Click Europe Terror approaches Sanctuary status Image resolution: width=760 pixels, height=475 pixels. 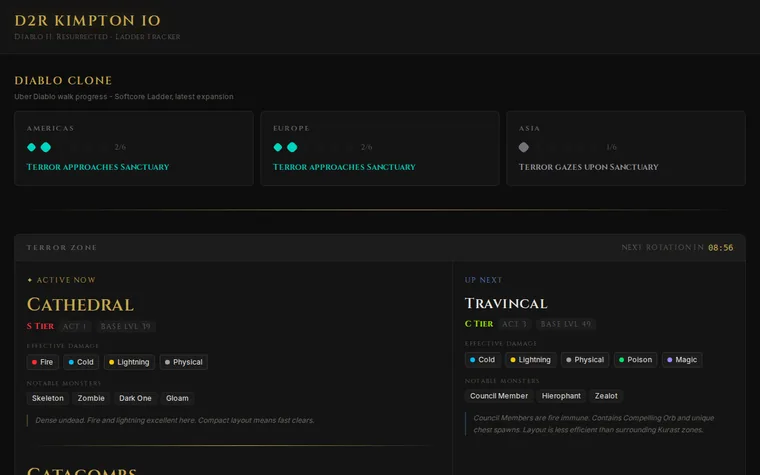click(344, 167)
